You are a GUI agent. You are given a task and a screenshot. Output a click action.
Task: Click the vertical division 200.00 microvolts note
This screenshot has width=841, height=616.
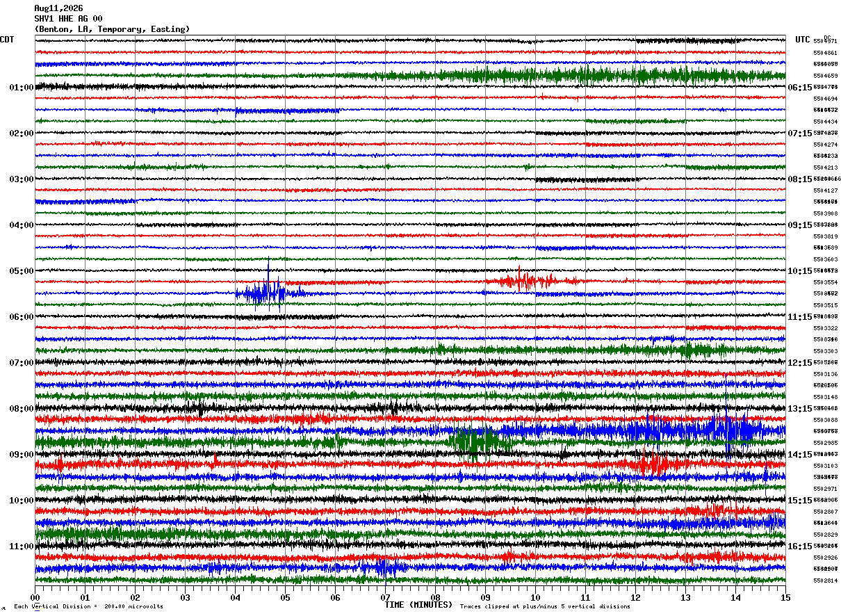point(88,607)
